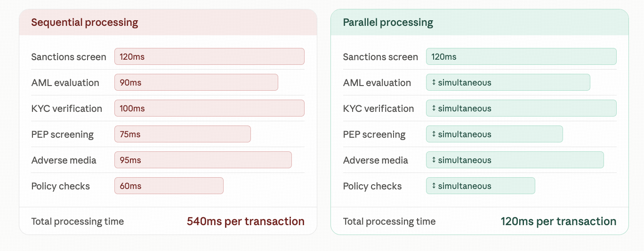644x251 pixels.
Task: Click the simultaneous arrow icon for Adverse media
Action: click(434, 160)
